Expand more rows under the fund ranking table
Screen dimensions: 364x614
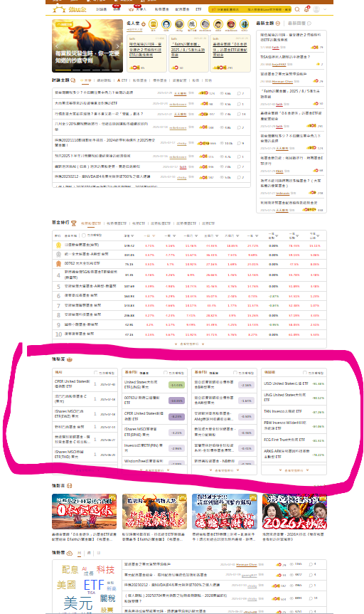point(189,344)
